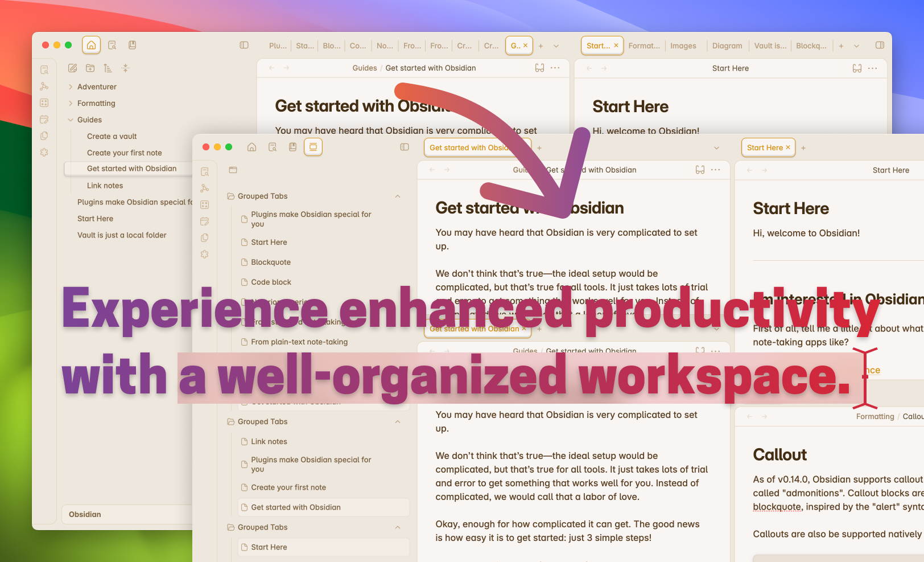Image resolution: width=924 pixels, height=562 pixels.
Task: Open 'From plain-text note-taking' in front window's Grouped Tabs list
Action: [299, 342]
